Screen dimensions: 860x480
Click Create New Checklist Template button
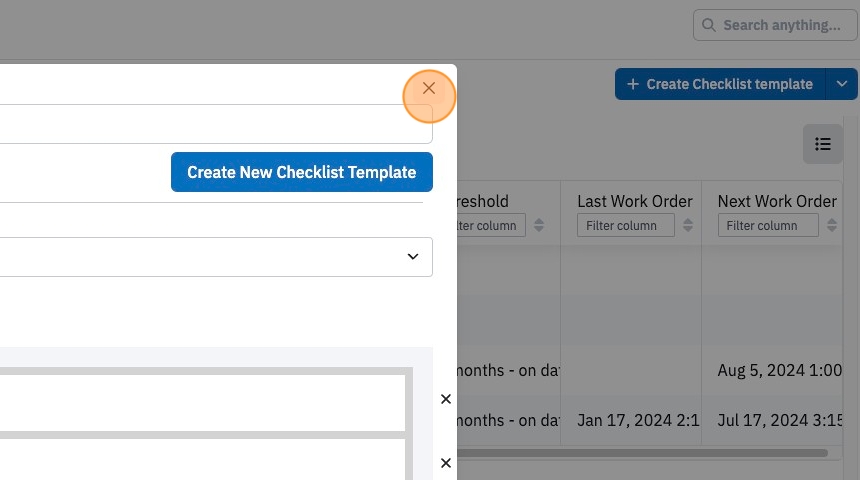tap(302, 172)
